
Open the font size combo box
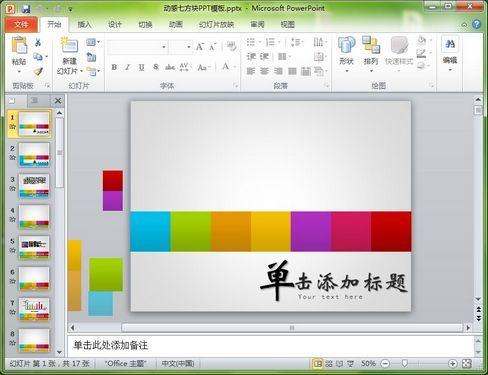[x=181, y=47]
